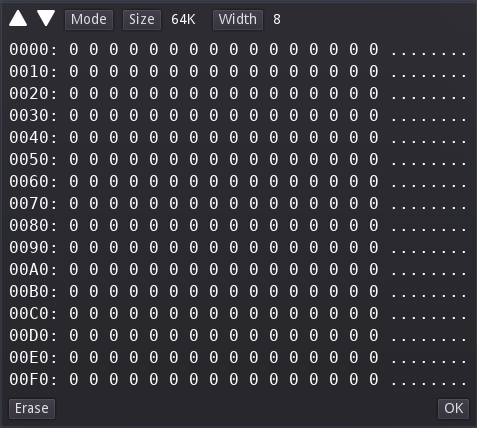Erase memory contents with Erase button

click(x=32, y=409)
